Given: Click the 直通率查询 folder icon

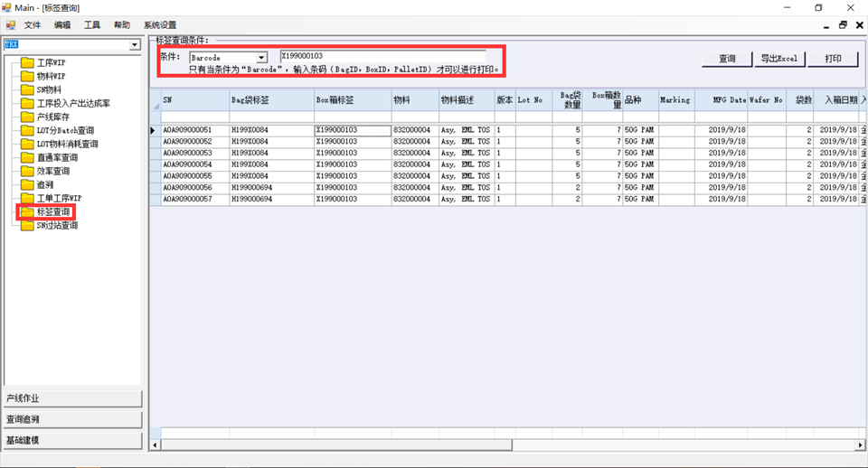Looking at the screenshot, I should pos(27,158).
